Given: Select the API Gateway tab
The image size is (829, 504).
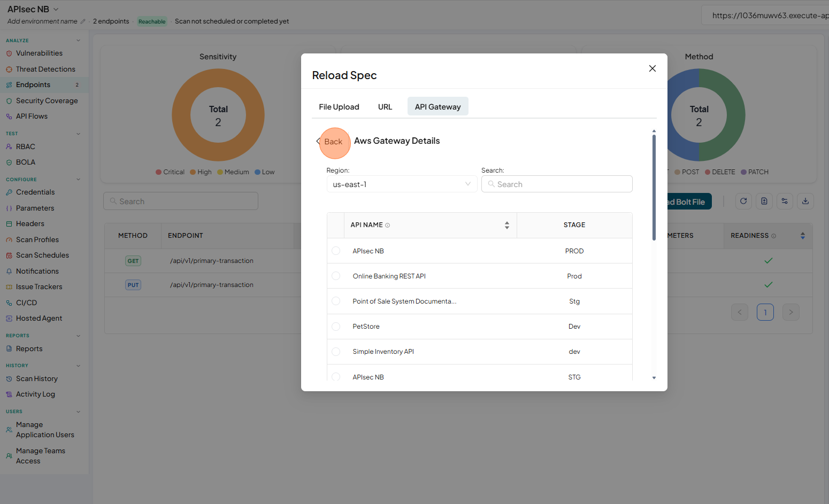Looking at the screenshot, I should click(x=437, y=107).
